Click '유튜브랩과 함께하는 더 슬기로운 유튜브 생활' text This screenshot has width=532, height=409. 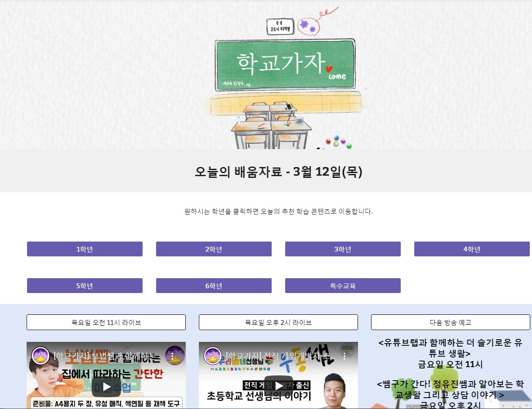[450, 348]
